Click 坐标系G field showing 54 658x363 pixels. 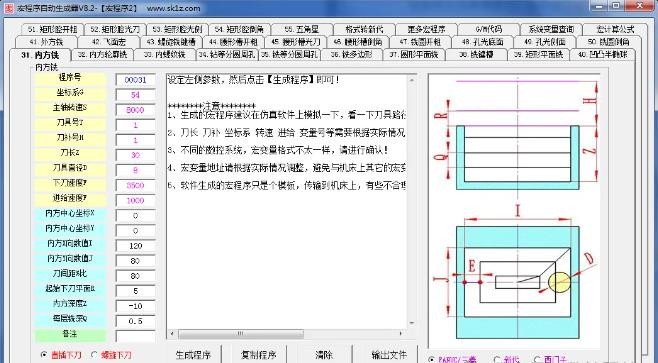(x=136, y=95)
